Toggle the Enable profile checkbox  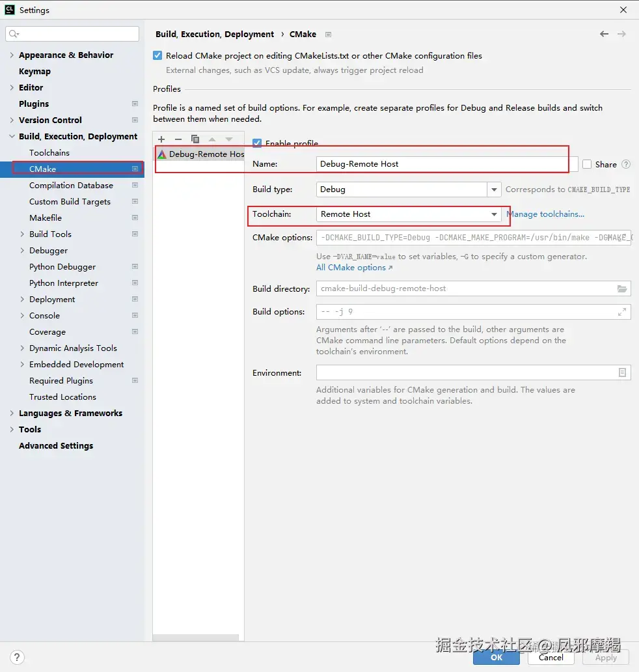(x=257, y=143)
